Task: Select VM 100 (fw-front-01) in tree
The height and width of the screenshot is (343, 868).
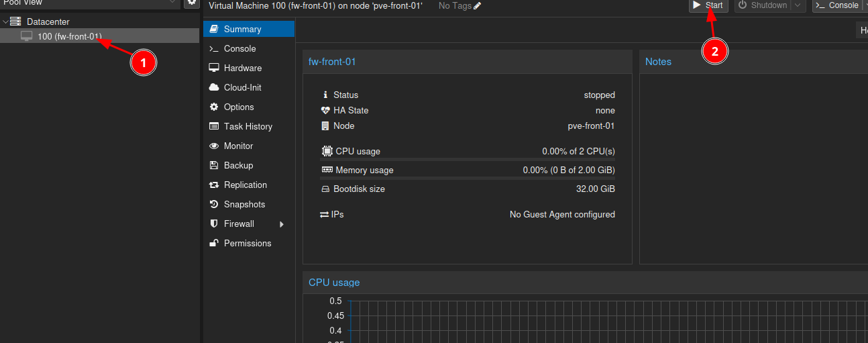Action: [x=69, y=36]
